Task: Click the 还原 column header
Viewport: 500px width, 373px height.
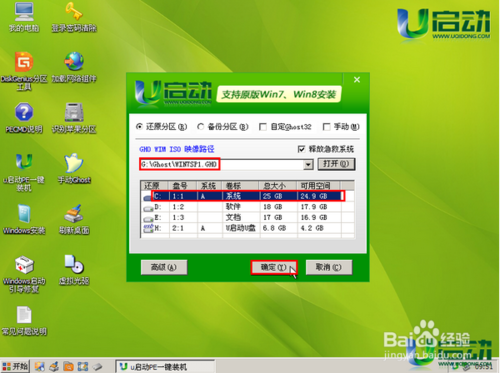Action: coord(155,186)
